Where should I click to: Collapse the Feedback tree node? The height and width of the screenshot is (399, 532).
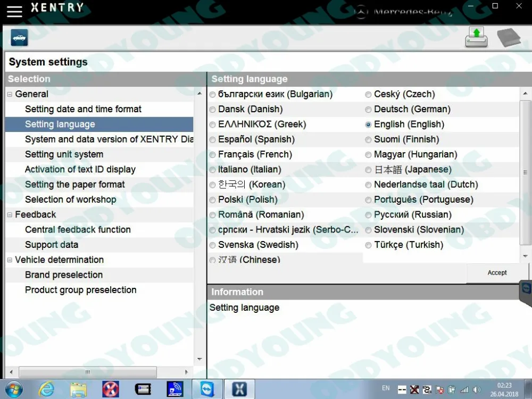click(10, 215)
